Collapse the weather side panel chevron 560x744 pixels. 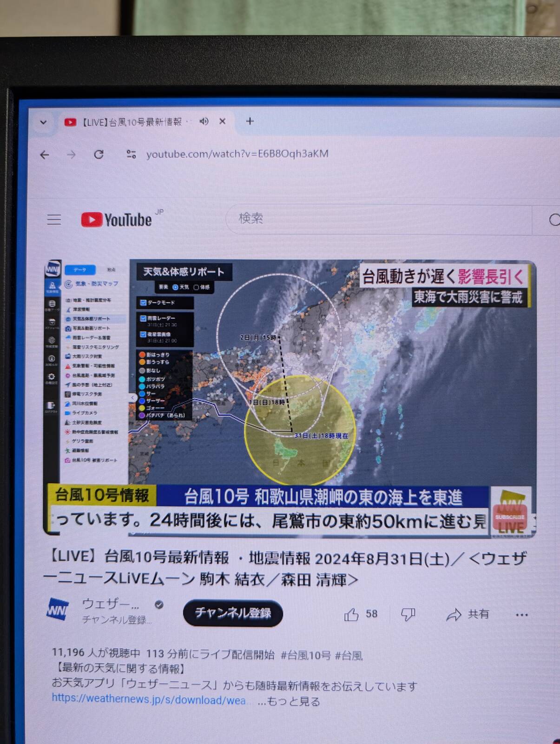132,398
